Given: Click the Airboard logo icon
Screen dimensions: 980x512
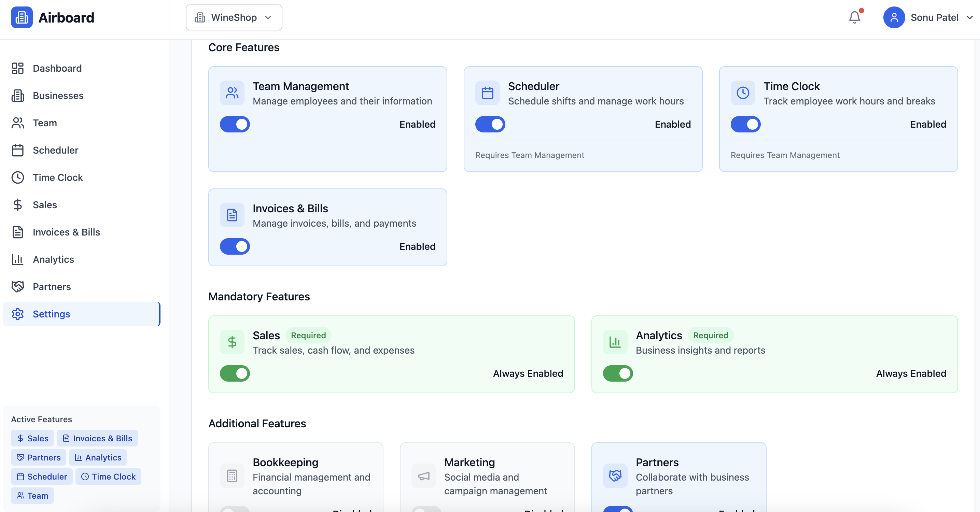Looking at the screenshot, I should (x=22, y=17).
